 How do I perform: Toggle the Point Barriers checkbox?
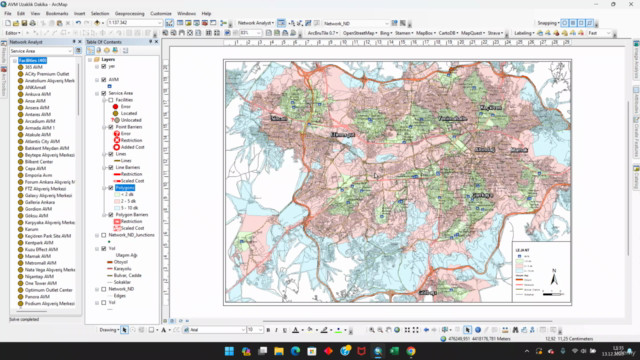[111, 127]
